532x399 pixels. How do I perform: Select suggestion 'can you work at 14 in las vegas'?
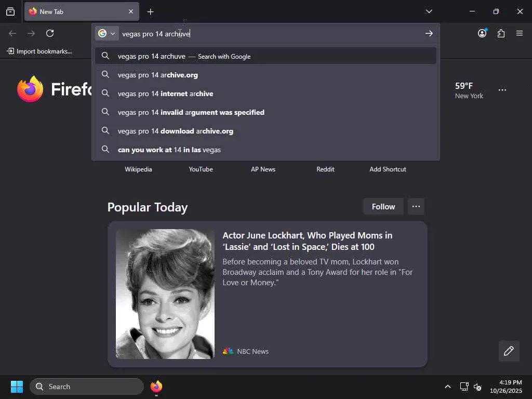pos(265,150)
